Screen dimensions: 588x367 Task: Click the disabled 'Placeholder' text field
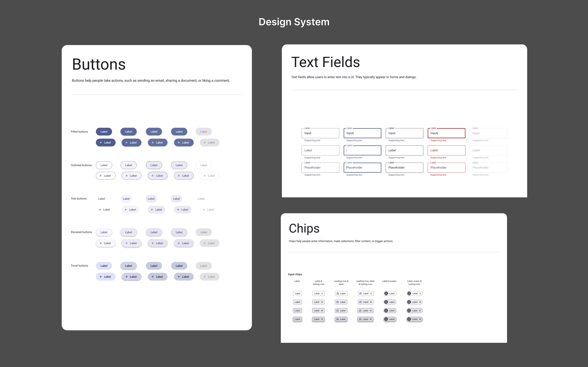click(x=488, y=168)
